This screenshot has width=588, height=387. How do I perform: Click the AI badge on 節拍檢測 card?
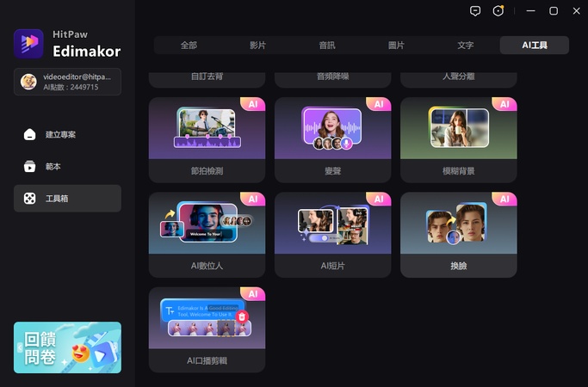[253, 104]
